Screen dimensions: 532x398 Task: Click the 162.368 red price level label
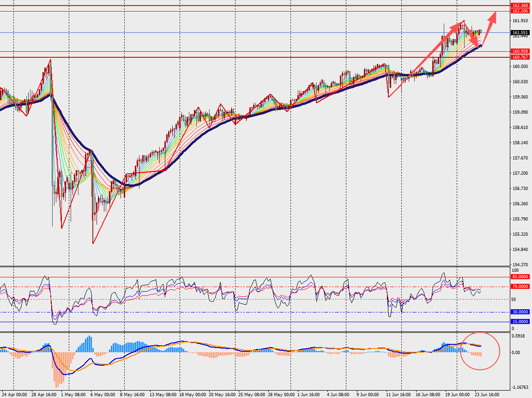(520, 6)
